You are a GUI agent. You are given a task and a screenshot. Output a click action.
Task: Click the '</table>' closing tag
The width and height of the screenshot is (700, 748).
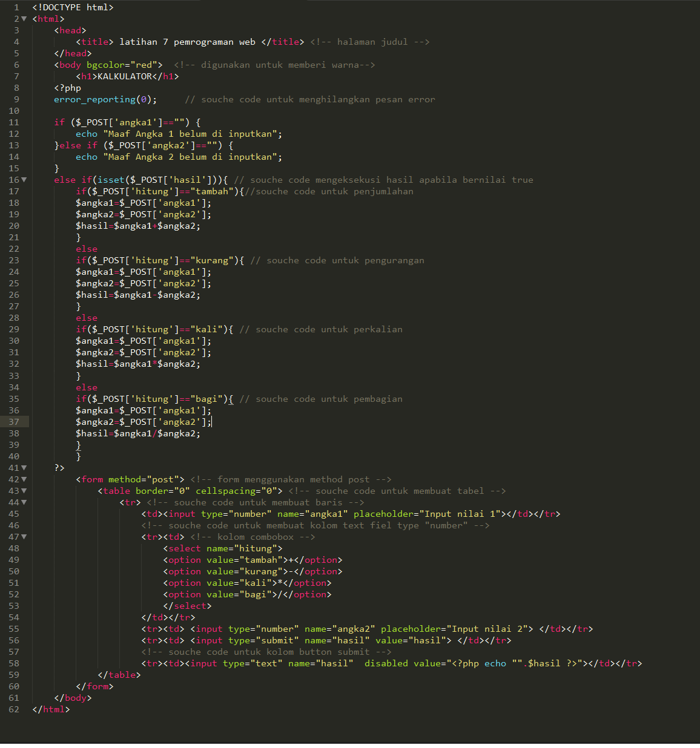tap(119, 675)
